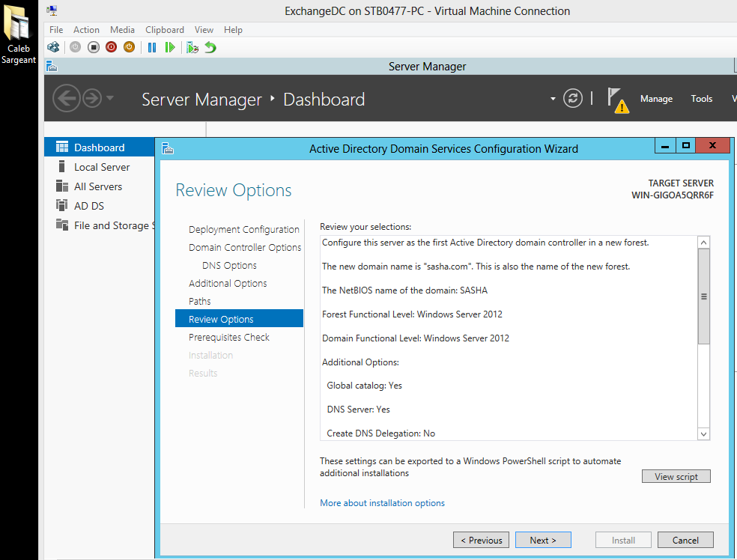Click the View script button
This screenshot has height=560, width=737.
tap(676, 476)
